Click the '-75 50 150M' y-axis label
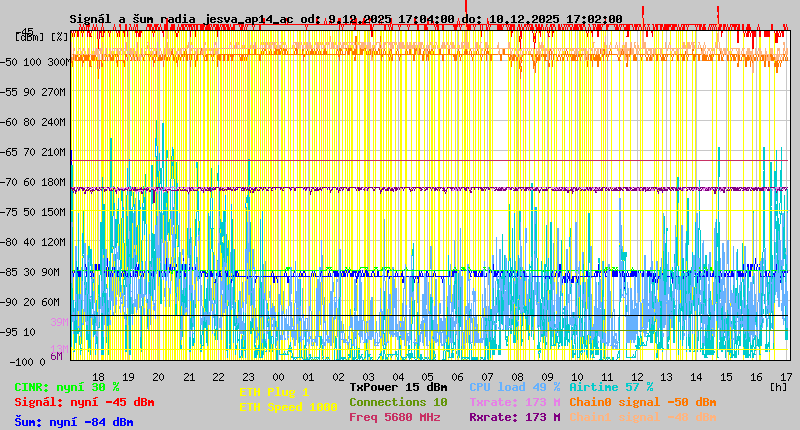 pyautogui.click(x=34, y=212)
